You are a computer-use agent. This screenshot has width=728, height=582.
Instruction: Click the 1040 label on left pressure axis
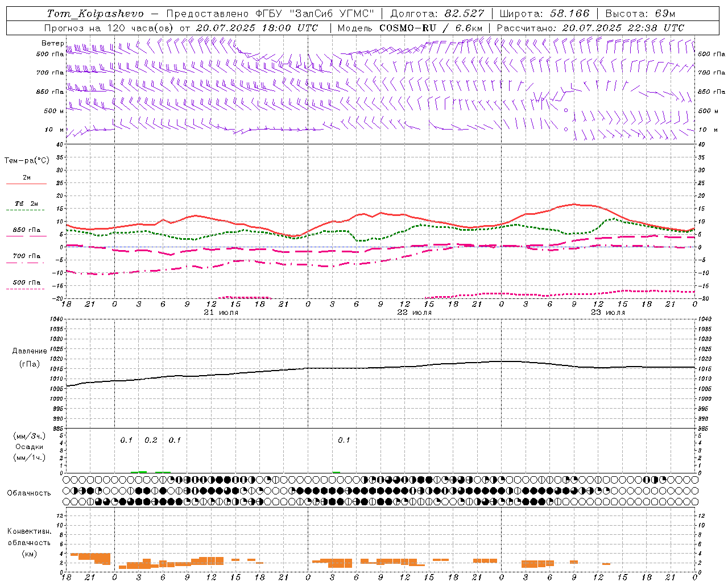[56, 319]
